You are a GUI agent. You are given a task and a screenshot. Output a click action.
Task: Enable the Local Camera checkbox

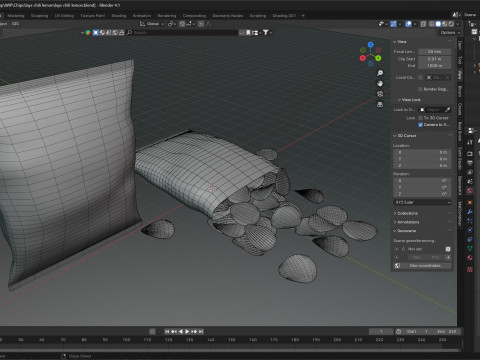pos(420,77)
